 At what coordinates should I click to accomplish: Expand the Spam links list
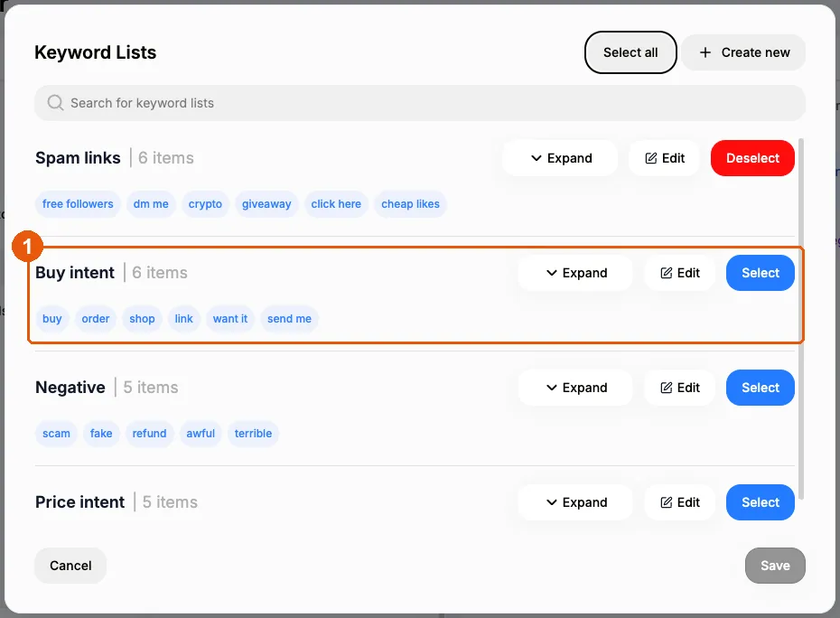[560, 158]
